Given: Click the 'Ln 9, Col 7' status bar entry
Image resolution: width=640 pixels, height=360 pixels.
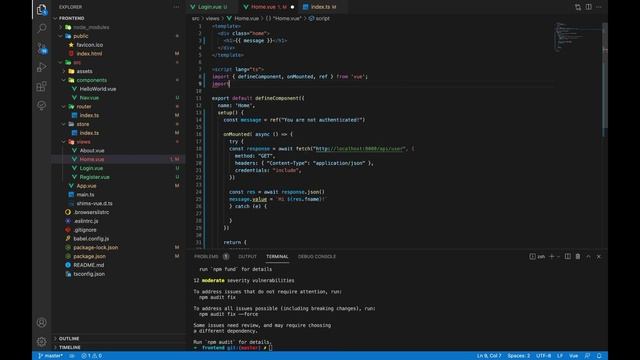Looking at the screenshot, I should click(x=489, y=356).
